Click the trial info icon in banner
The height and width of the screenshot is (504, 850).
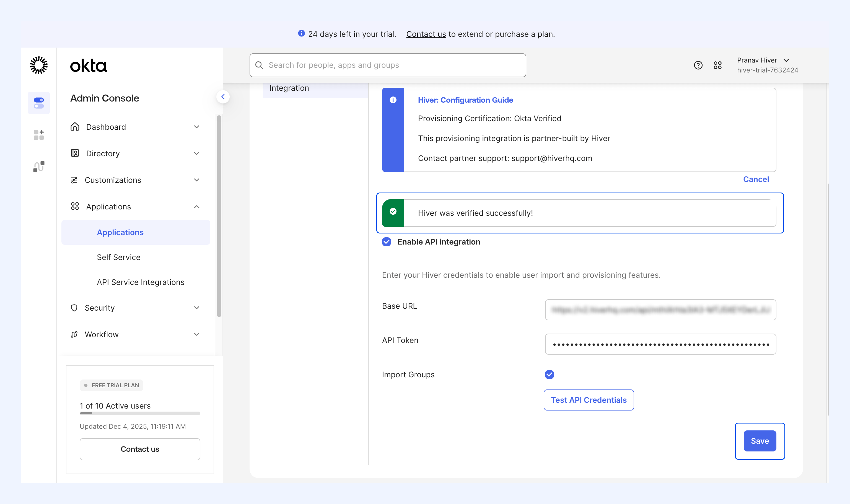[301, 33]
